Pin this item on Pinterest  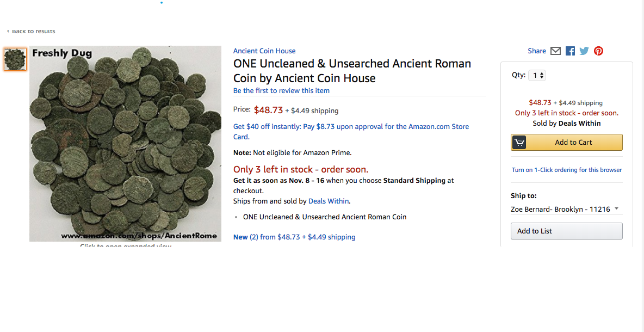click(x=598, y=51)
